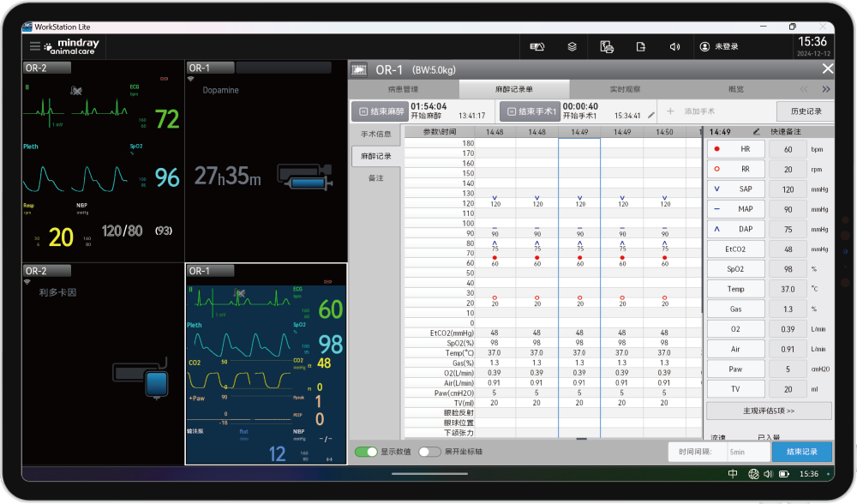The width and height of the screenshot is (857, 504).
Task: Click the HR value field showing 60
Action: tap(788, 149)
